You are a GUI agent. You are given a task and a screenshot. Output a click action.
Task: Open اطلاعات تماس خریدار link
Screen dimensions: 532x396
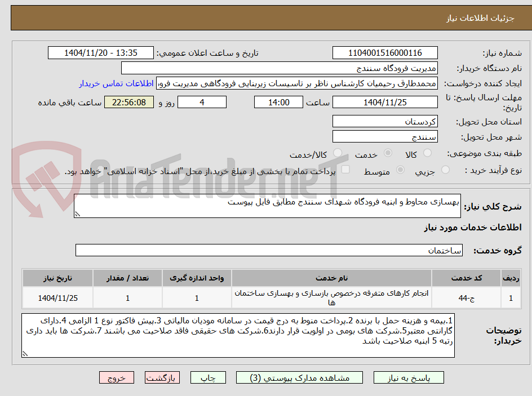tap(116, 83)
